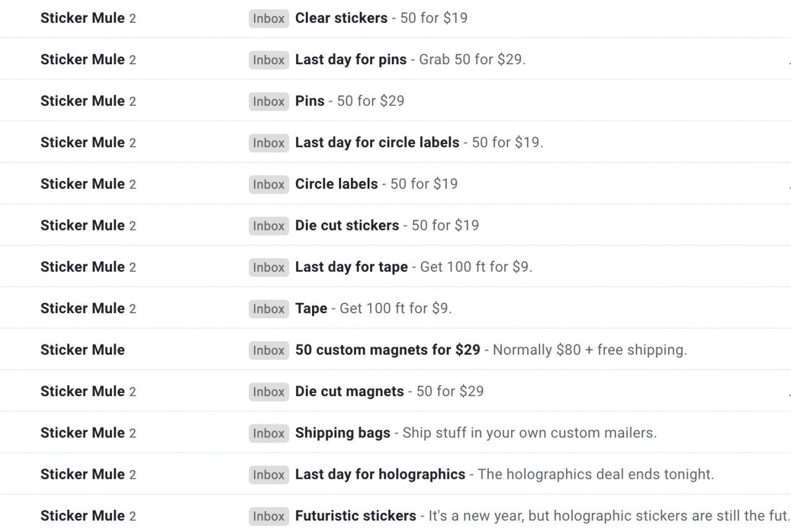This screenshot has width=791, height=532.
Task: Click Inbox label on Die cut stickers row
Action: 269,226
